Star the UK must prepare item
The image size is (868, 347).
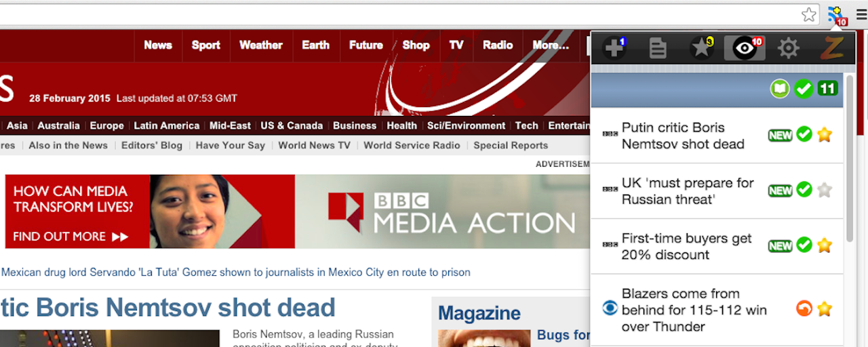[825, 190]
